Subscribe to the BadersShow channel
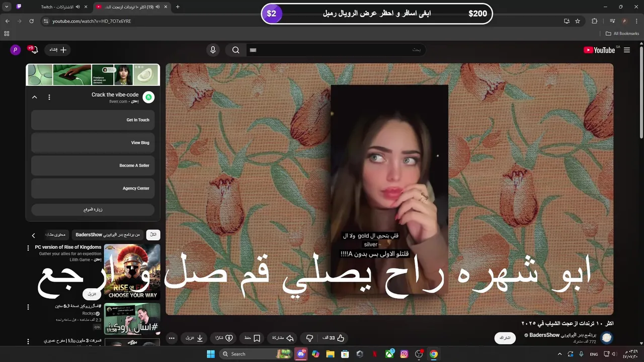 pos(505,338)
